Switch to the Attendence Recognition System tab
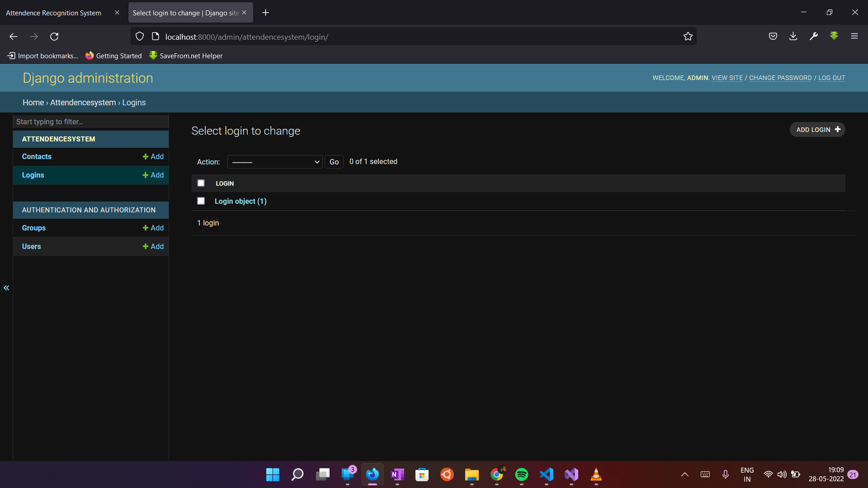 tap(53, 13)
